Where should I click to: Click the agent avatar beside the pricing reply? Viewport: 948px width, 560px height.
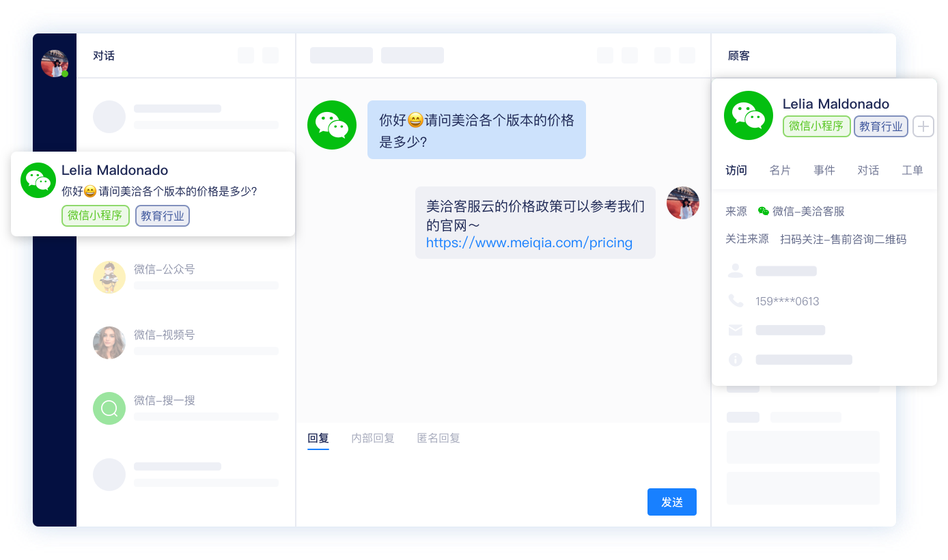coord(683,203)
